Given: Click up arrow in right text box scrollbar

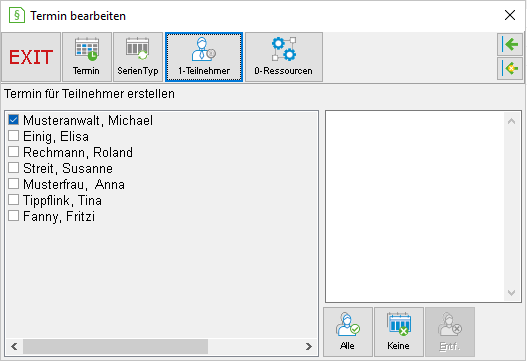Looking at the screenshot, I should [512, 121].
